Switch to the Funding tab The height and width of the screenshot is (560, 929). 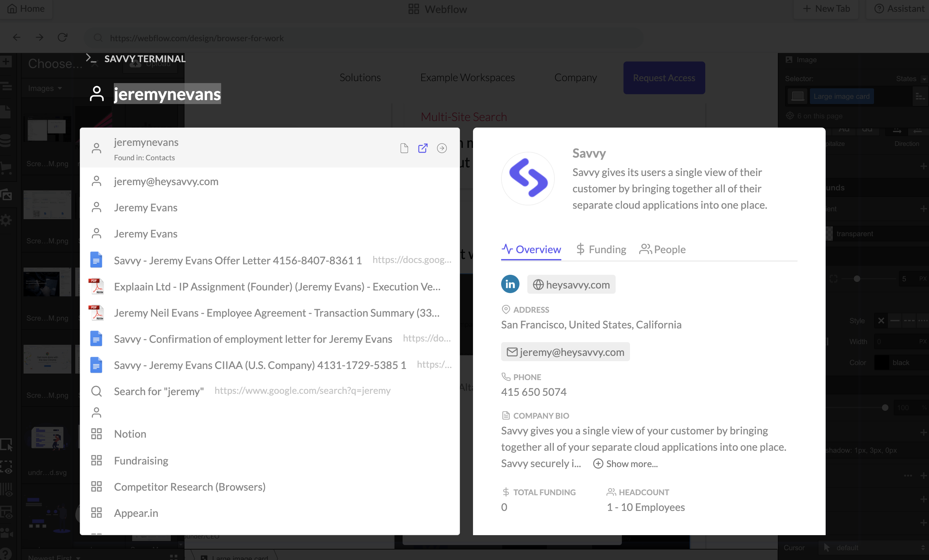pos(601,249)
